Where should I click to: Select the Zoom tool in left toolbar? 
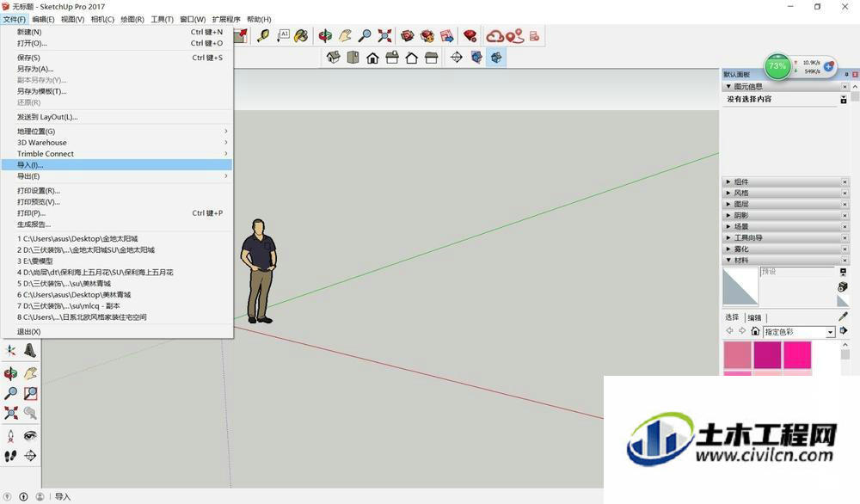[10, 393]
